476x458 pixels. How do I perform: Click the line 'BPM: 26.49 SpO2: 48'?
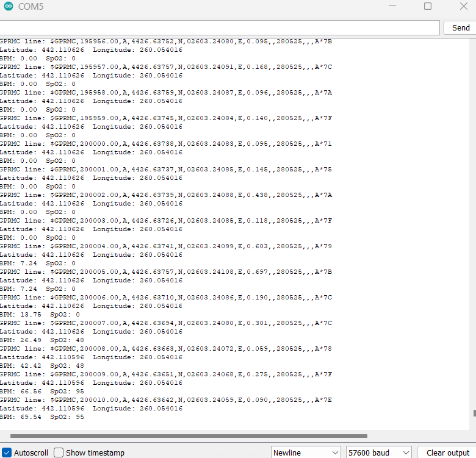[42, 340]
